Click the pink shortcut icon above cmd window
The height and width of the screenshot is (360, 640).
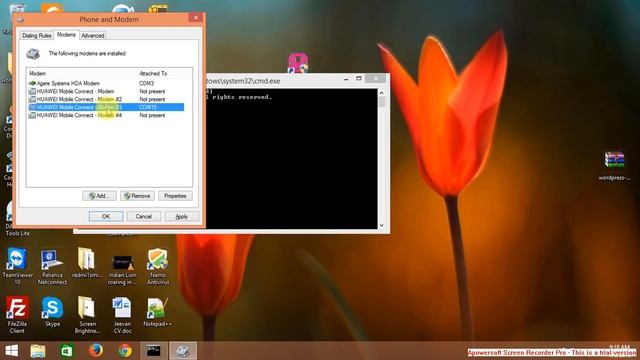click(x=298, y=62)
